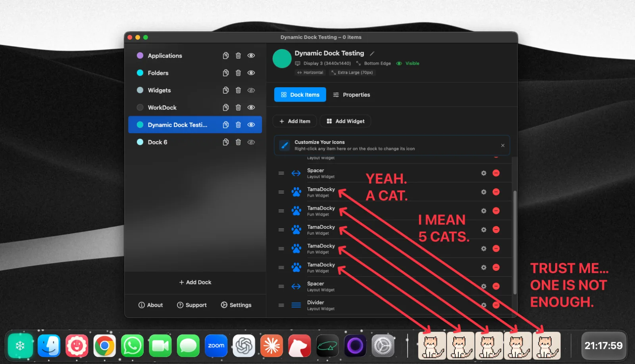The image size is (635, 364).
Task: Open System Settings in the dock
Action: 383,346
